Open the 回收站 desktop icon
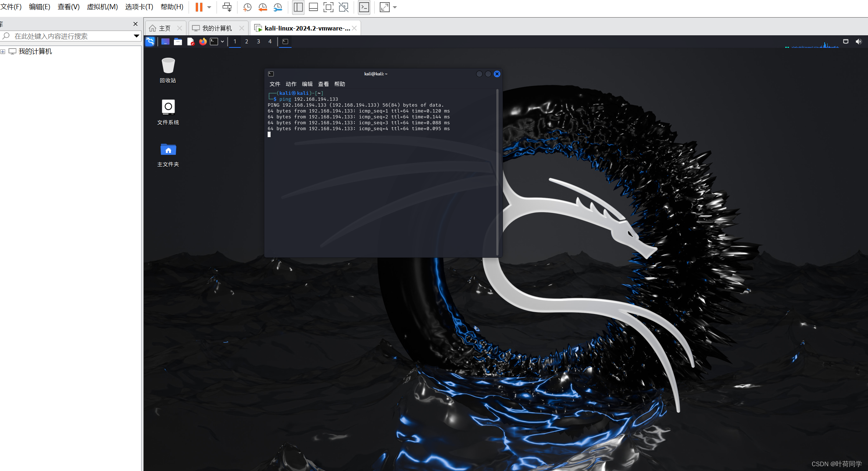Screen dimensions: 868x471 pyautogui.click(x=168, y=70)
